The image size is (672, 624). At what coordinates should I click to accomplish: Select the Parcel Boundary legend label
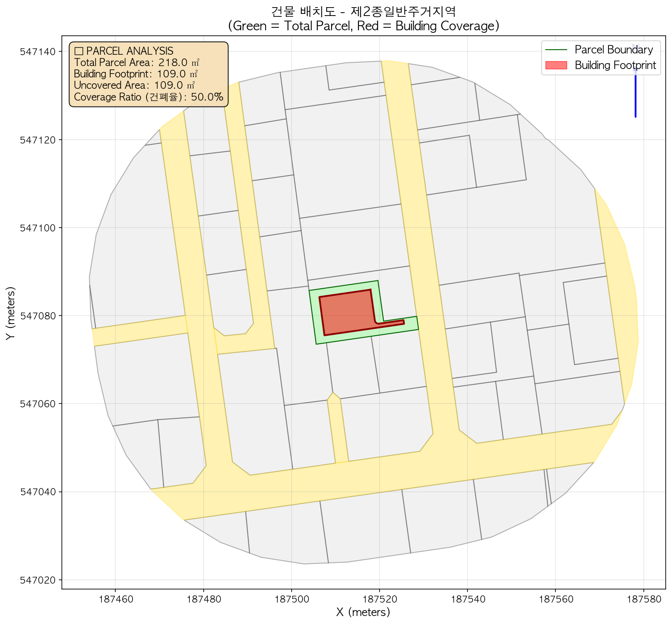point(614,50)
